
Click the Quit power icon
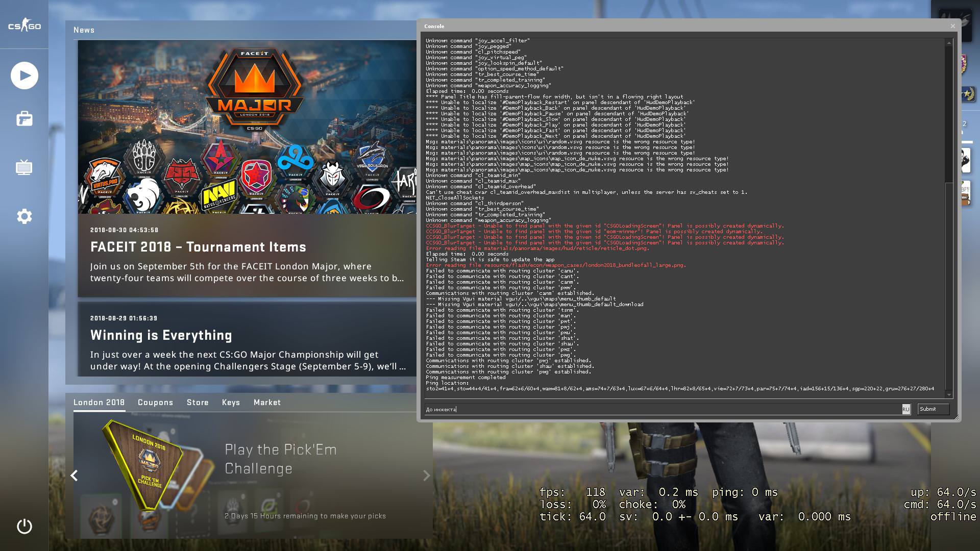pyautogui.click(x=24, y=526)
